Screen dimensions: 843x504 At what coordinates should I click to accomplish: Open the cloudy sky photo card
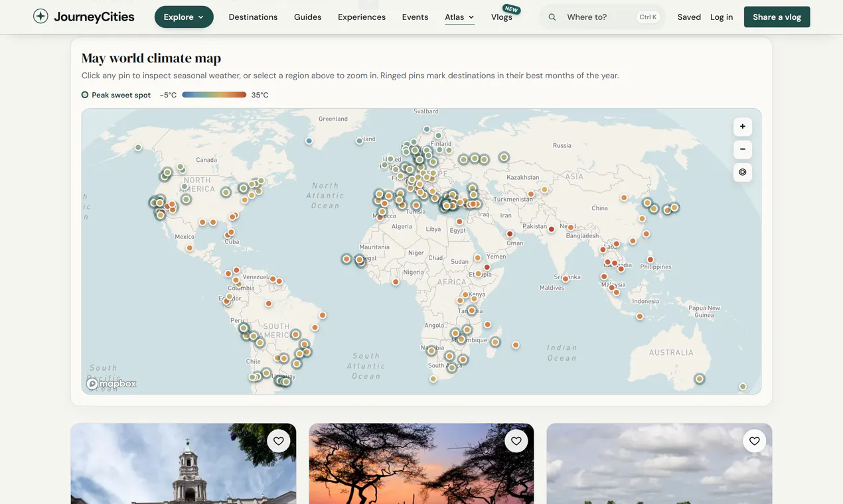[x=659, y=464]
